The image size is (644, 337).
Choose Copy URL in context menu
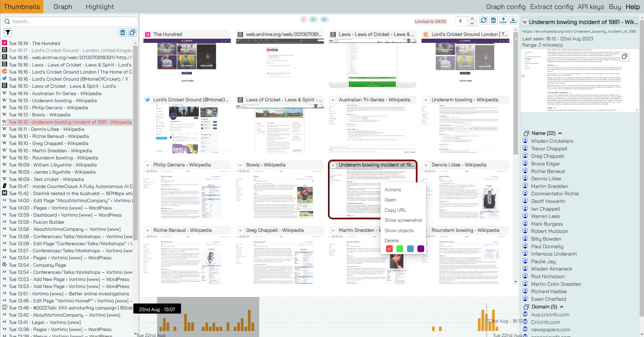[x=395, y=210]
